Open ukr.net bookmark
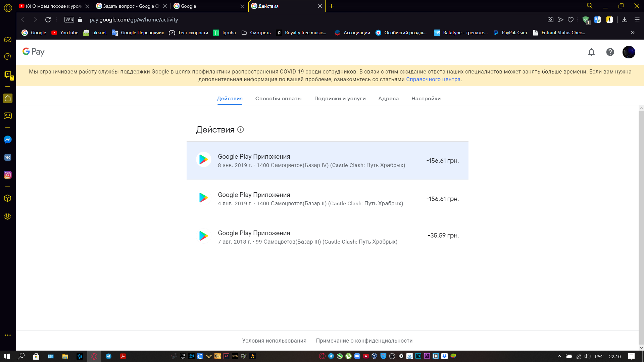Viewport: 644px width, 362px height. click(x=95, y=33)
